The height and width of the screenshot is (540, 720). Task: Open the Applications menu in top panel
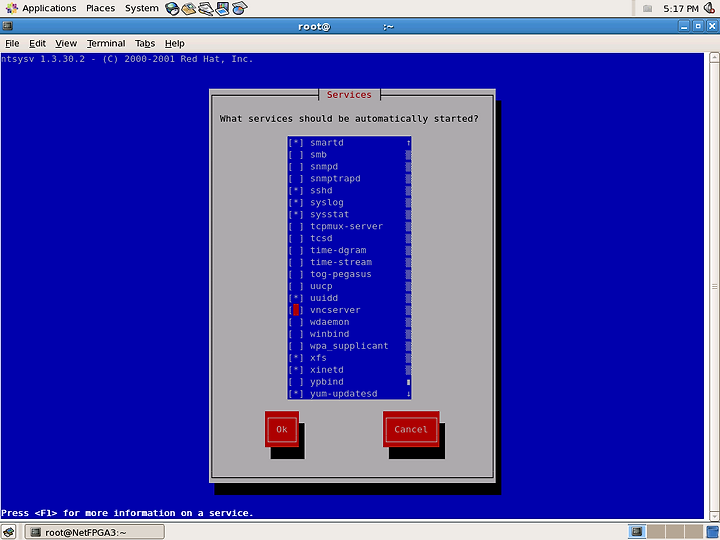point(41,8)
